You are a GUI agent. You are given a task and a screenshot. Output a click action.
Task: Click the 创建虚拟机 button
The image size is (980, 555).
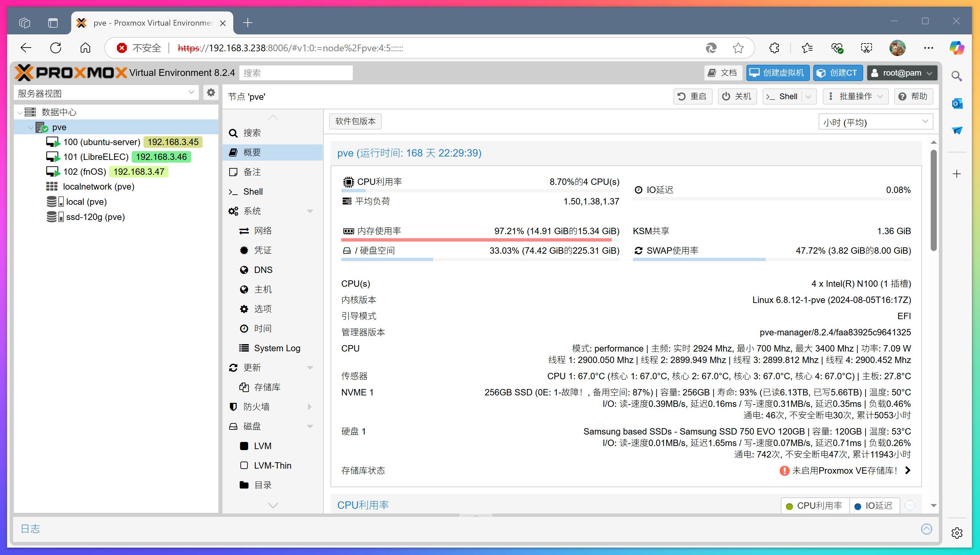(778, 73)
